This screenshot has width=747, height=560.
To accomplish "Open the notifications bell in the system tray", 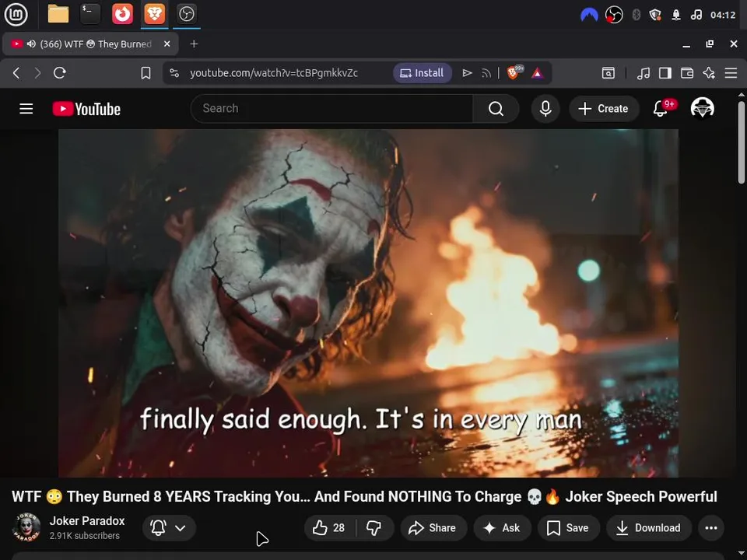I will [x=676, y=15].
